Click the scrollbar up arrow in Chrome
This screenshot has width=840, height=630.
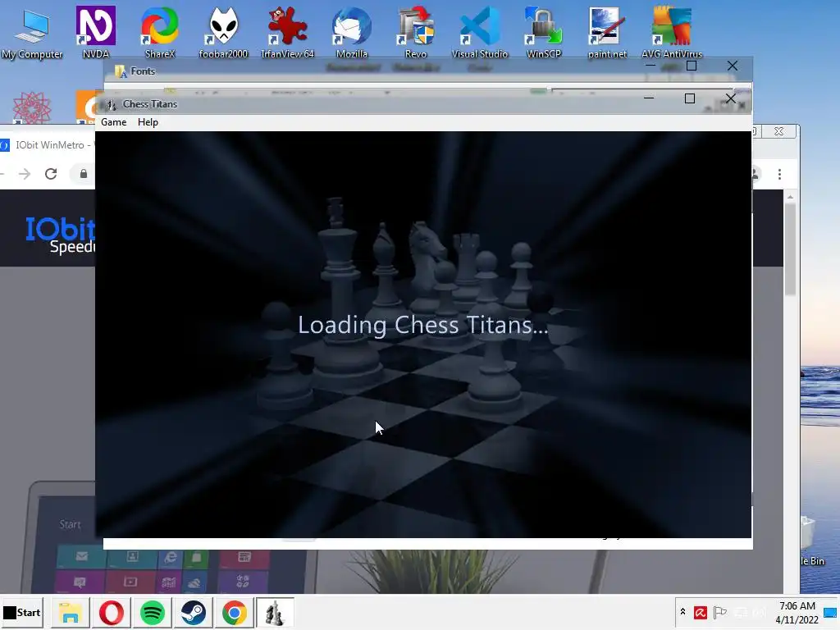[x=790, y=198]
